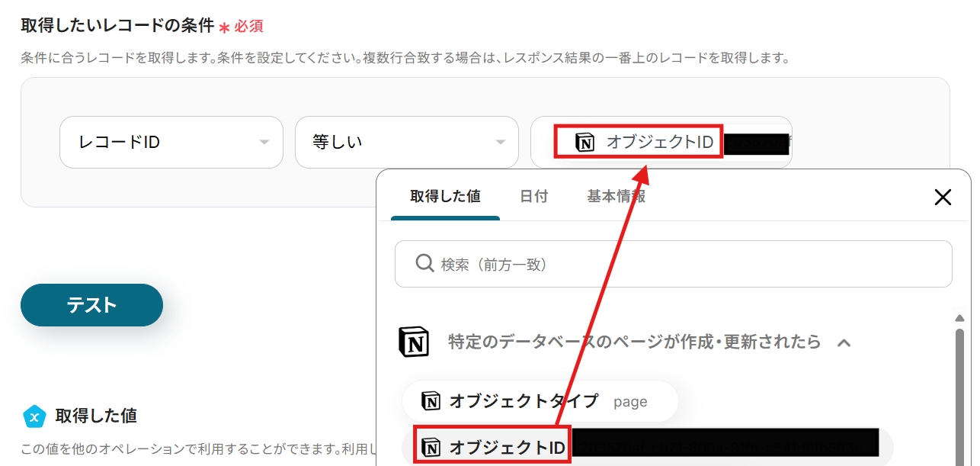Click the value input containing オブジェクトID
This screenshot has width=980, height=466.
pyautogui.click(x=661, y=142)
